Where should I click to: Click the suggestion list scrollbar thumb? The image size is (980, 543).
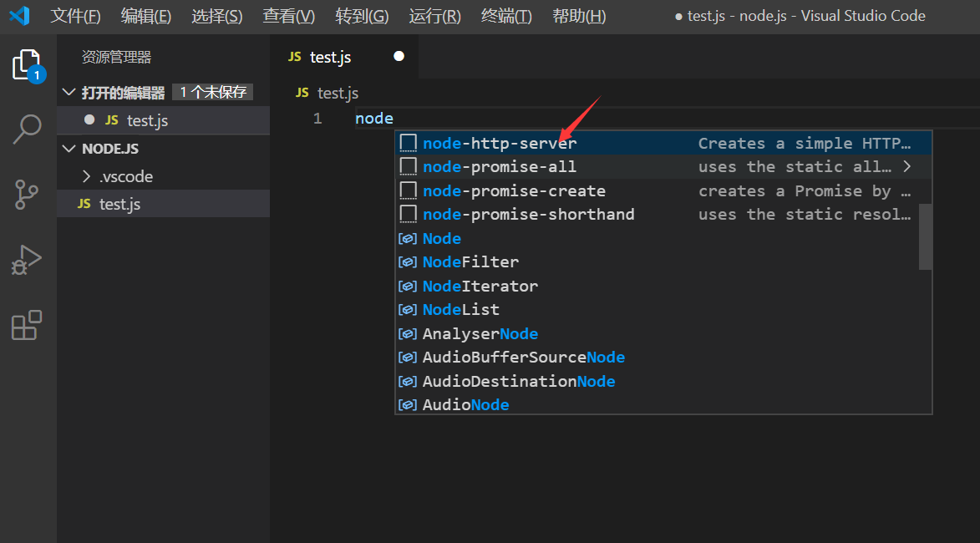[925, 236]
